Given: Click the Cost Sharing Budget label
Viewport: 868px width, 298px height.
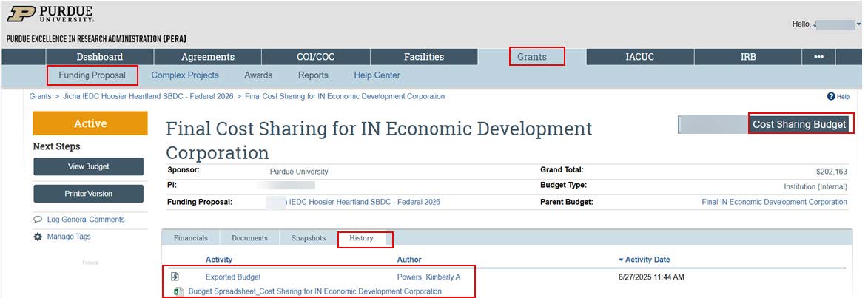Looking at the screenshot, I should (x=798, y=124).
